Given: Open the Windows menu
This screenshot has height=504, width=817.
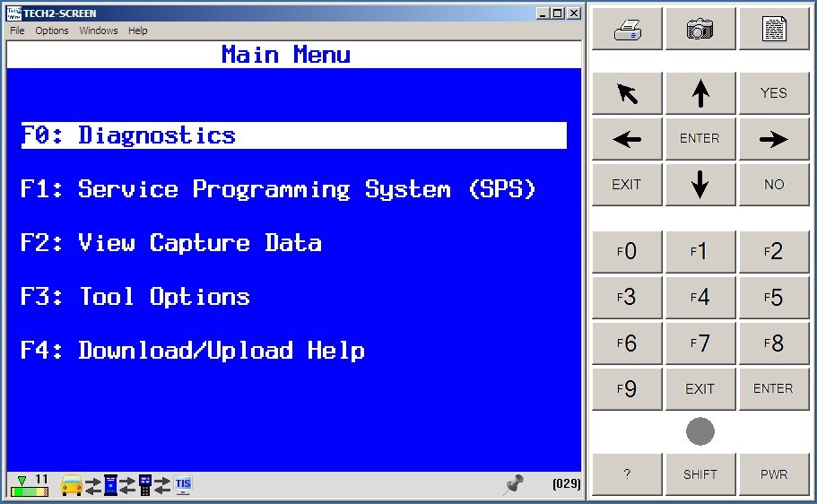Looking at the screenshot, I should [x=99, y=30].
